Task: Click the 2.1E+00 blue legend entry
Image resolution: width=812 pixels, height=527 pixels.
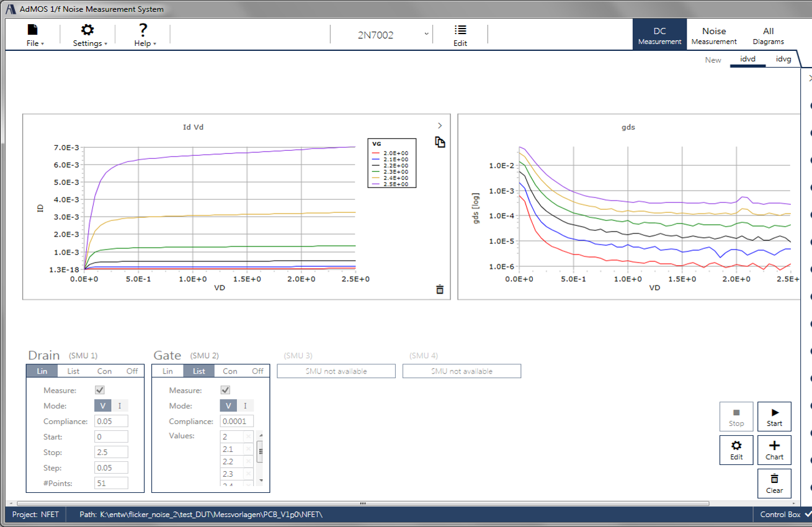Action: coord(390,159)
